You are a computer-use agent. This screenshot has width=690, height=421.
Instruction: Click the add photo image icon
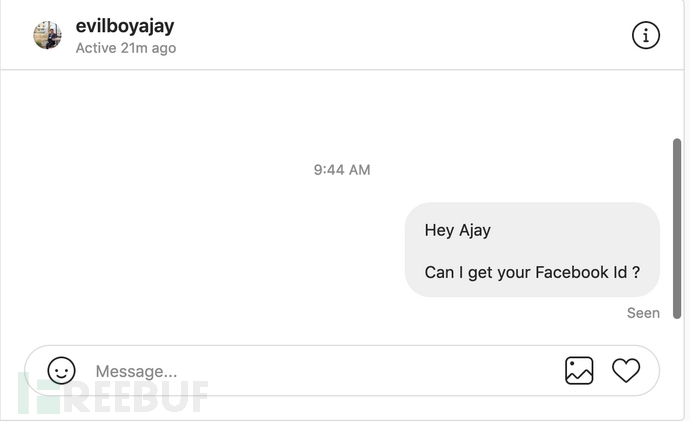tap(579, 370)
